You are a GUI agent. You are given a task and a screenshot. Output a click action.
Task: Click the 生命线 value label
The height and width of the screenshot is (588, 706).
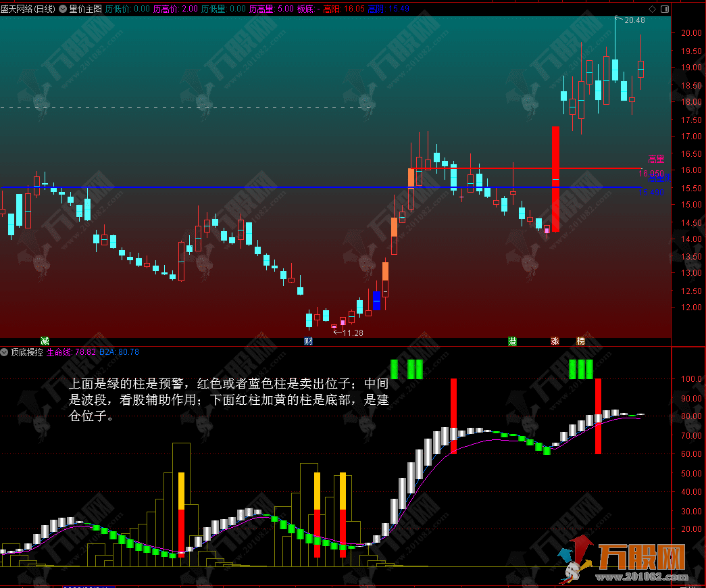pos(70,352)
